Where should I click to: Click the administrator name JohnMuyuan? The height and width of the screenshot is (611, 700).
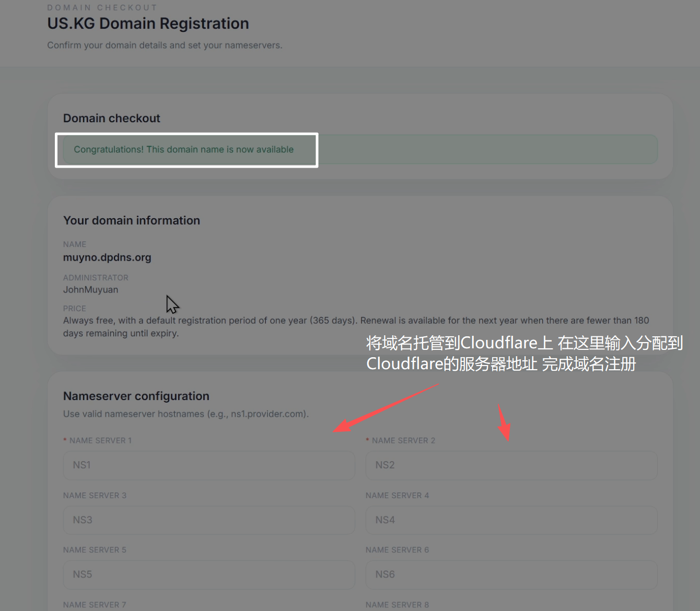click(x=90, y=290)
